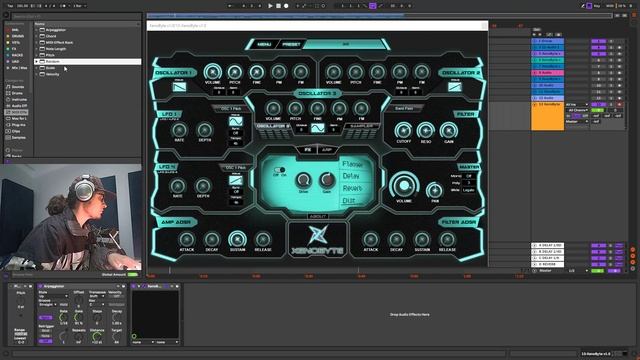The image size is (640, 360).
Task: Adjust the Master Volume knob
Action: tap(404, 185)
